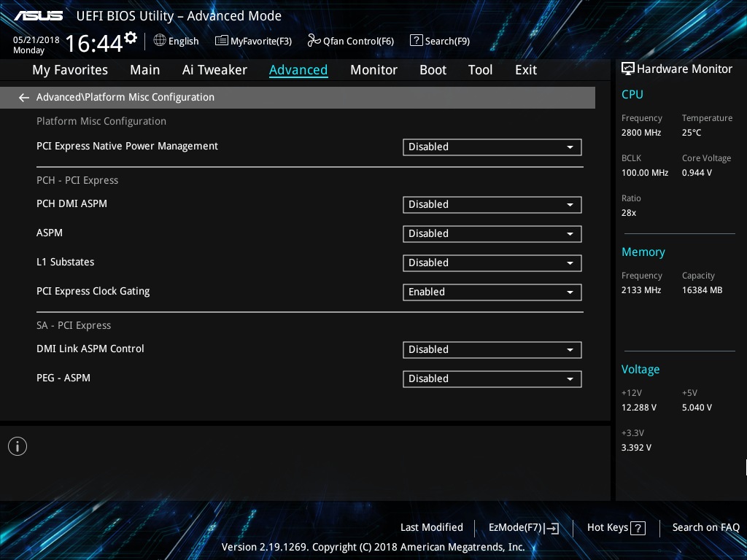Screen dimensions: 747x560
Task: Click Last Modified button
Action: [432, 527]
